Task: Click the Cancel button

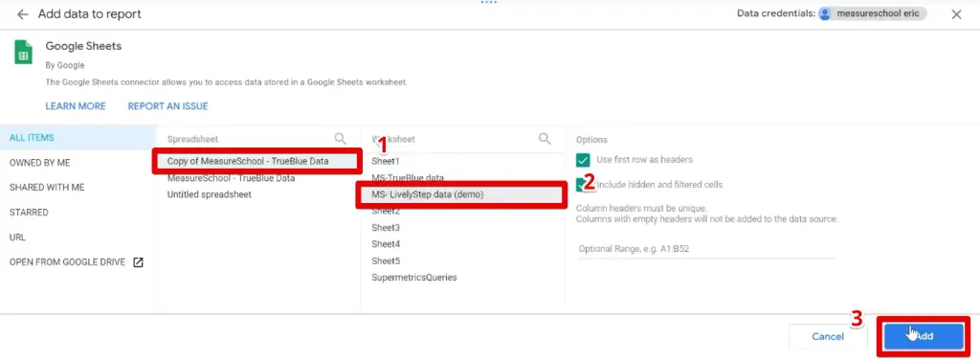Action: [828, 336]
